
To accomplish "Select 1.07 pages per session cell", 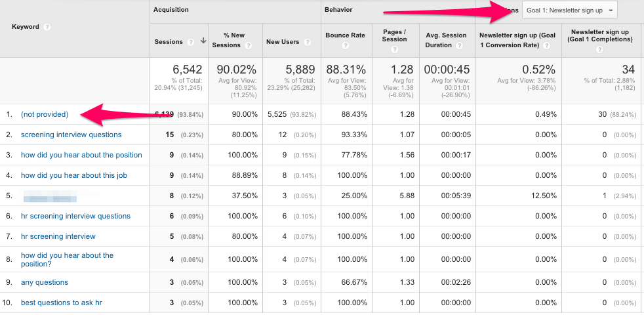I will point(407,135).
